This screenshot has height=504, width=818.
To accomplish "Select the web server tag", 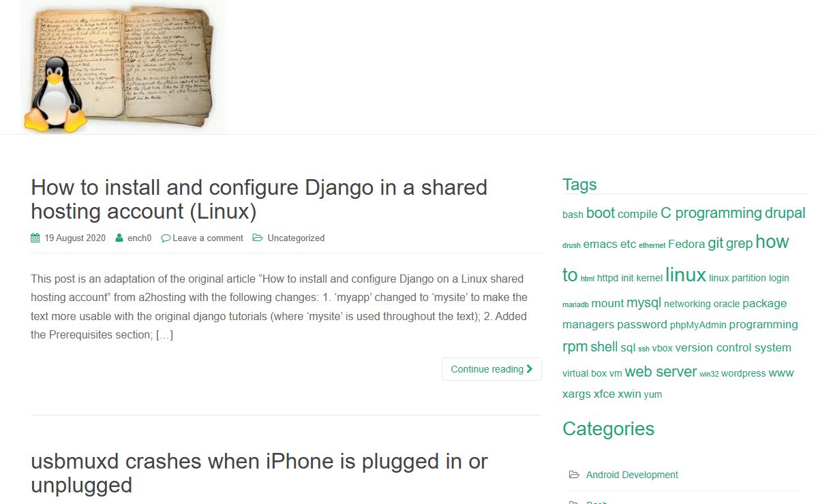I will 661,372.
